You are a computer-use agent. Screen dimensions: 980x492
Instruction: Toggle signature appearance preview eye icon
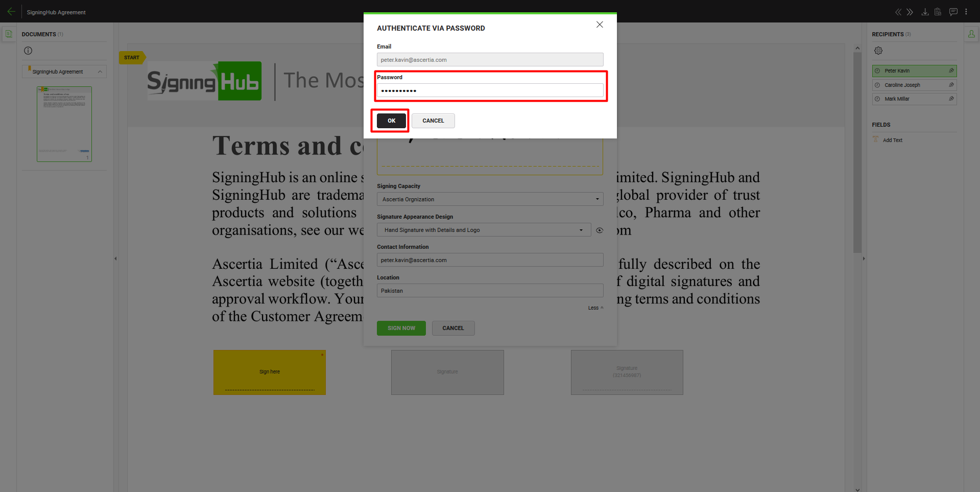coord(600,230)
